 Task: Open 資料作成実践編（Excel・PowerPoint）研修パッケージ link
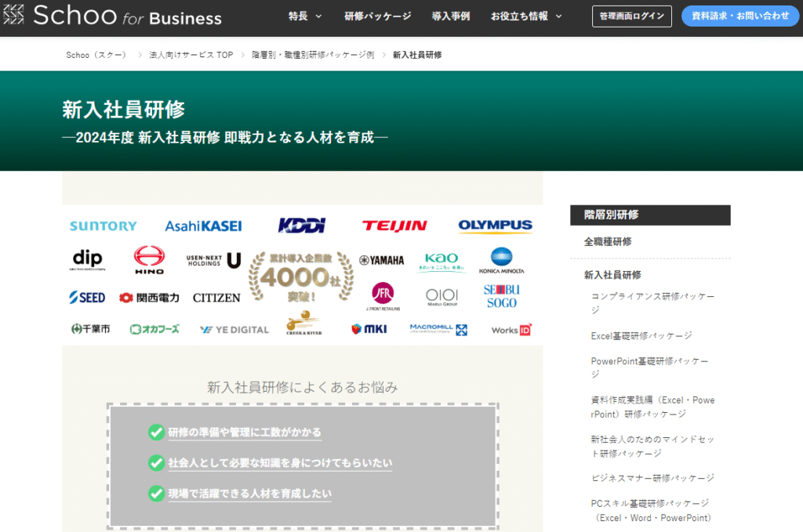[x=653, y=407]
